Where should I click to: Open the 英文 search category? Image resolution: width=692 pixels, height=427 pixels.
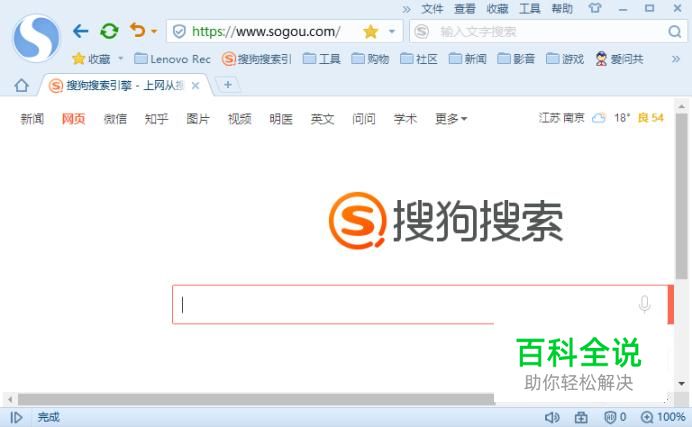(323, 119)
